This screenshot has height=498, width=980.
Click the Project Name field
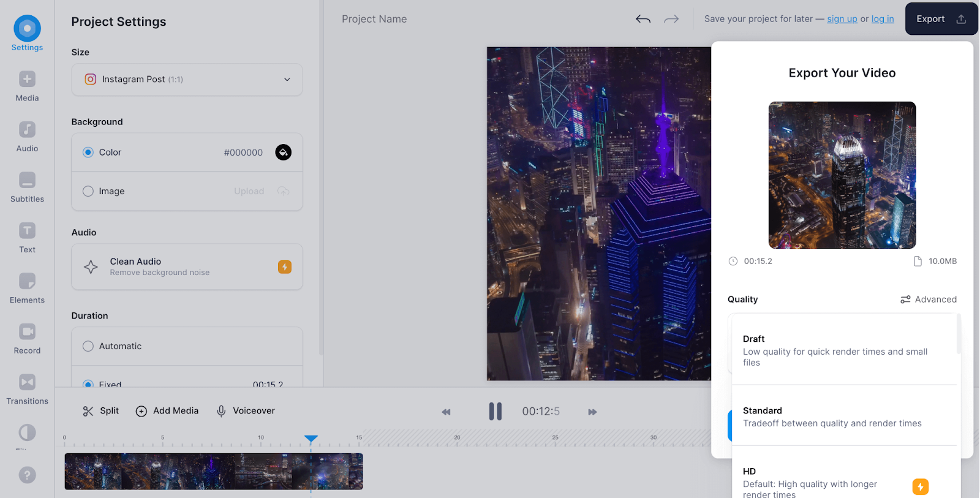(x=374, y=19)
